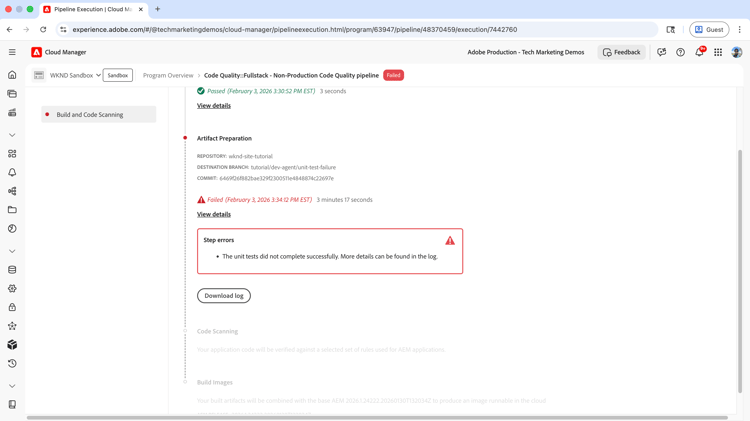Image resolution: width=750 pixels, height=421 pixels.
Task: Click the red Failed warning triangle icon
Action: [201, 199]
